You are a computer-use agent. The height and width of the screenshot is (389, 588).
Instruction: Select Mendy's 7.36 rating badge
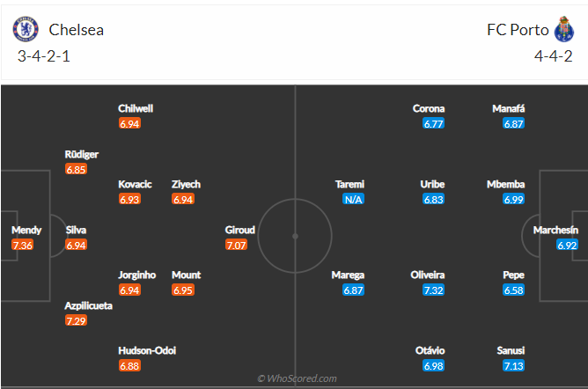click(x=22, y=246)
